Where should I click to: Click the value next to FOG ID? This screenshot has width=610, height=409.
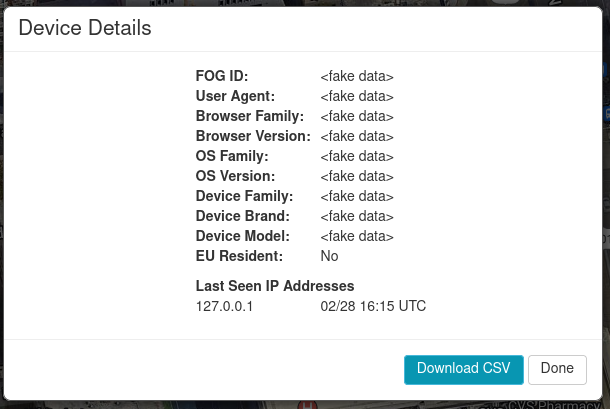click(357, 76)
